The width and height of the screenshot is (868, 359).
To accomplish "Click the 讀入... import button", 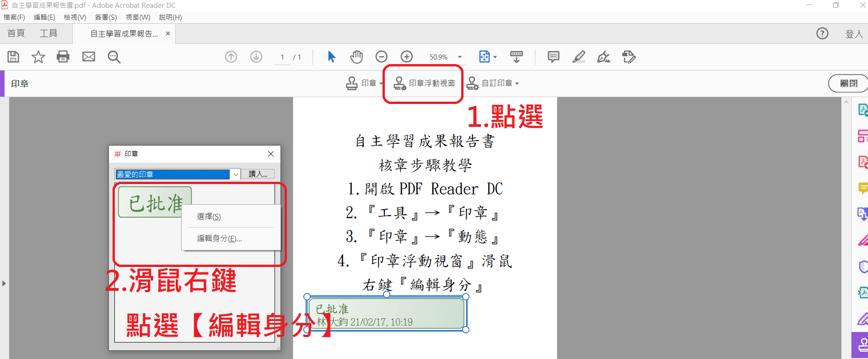I will point(258,174).
